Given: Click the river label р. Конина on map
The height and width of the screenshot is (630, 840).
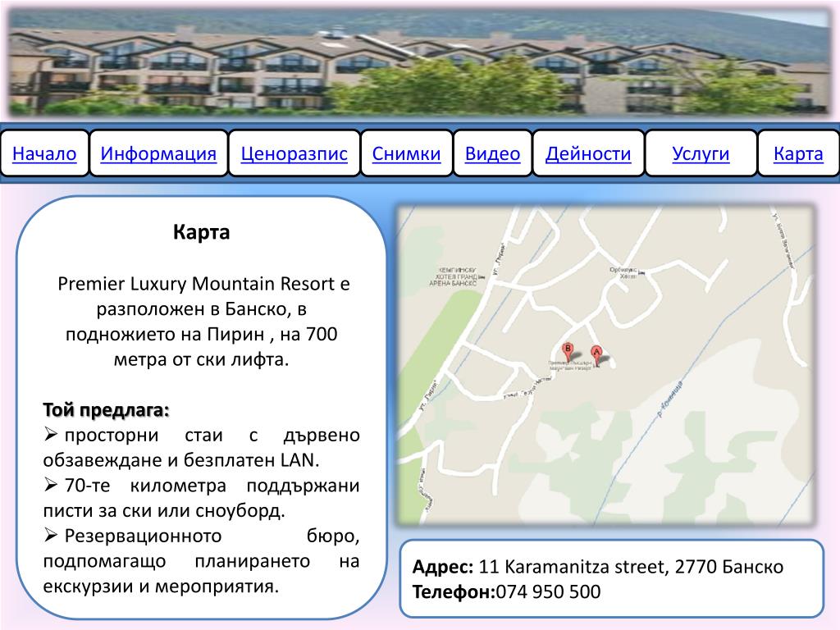Looking at the screenshot, I should click(x=671, y=399).
